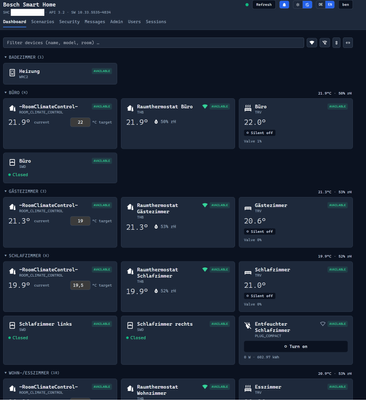The image size is (366, 400).
Task: Switch to the Users tab
Action: [134, 22]
